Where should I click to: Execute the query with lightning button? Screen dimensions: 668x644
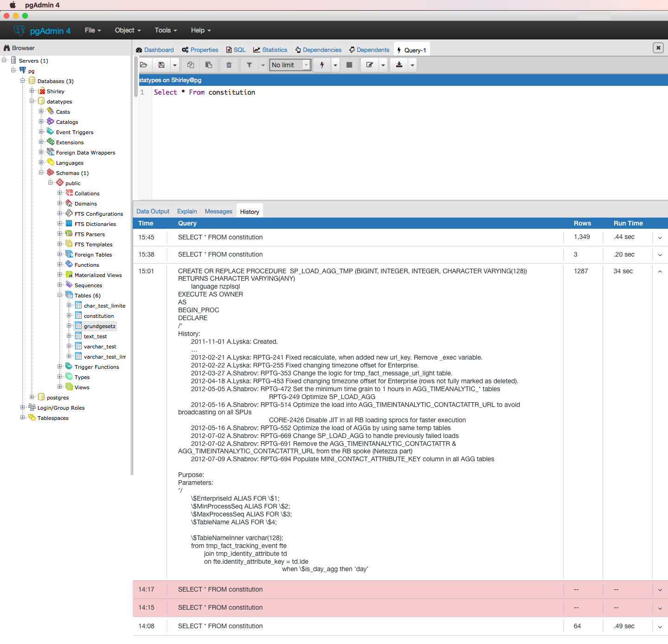pos(322,65)
